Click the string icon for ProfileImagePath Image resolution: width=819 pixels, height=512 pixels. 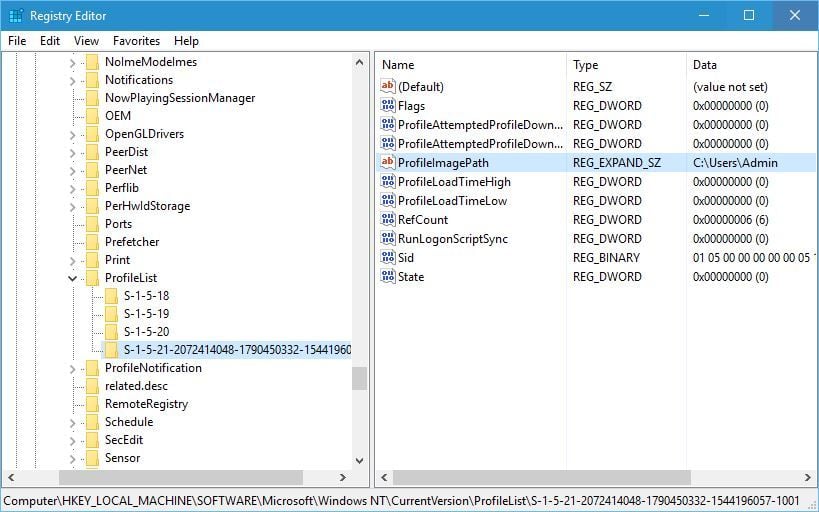tap(388, 162)
